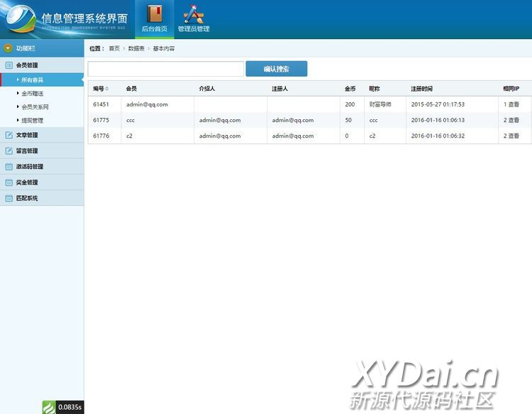Expand 留言管理 menu section
The image size is (532, 414).
point(42,151)
